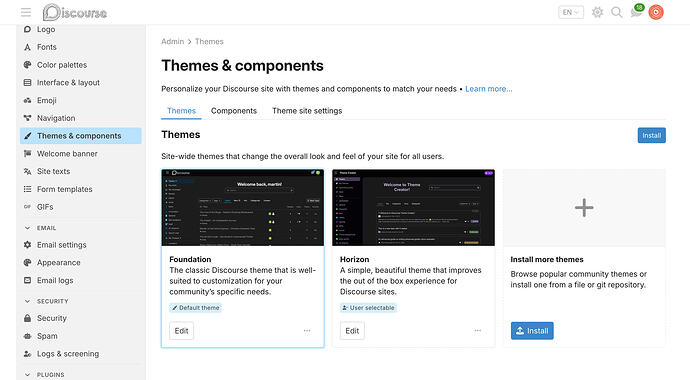Click the Navigation sidebar icon
This screenshot has height=380, width=690.
coord(27,118)
